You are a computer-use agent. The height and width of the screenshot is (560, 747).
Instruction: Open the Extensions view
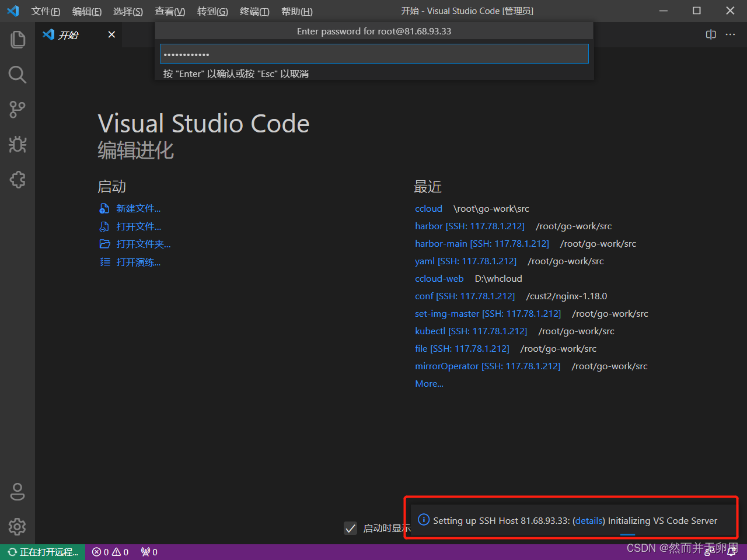point(18,179)
